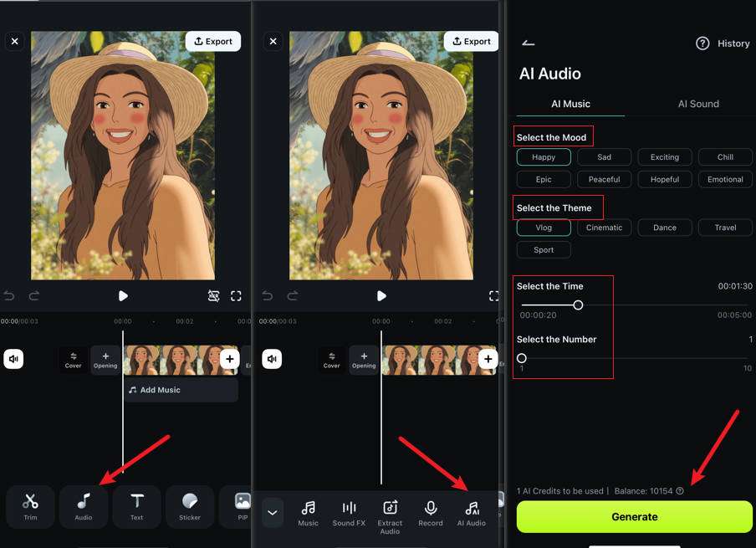Toggle fullscreen preview in middle editor
The image size is (756, 548).
click(x=493, y=295)
